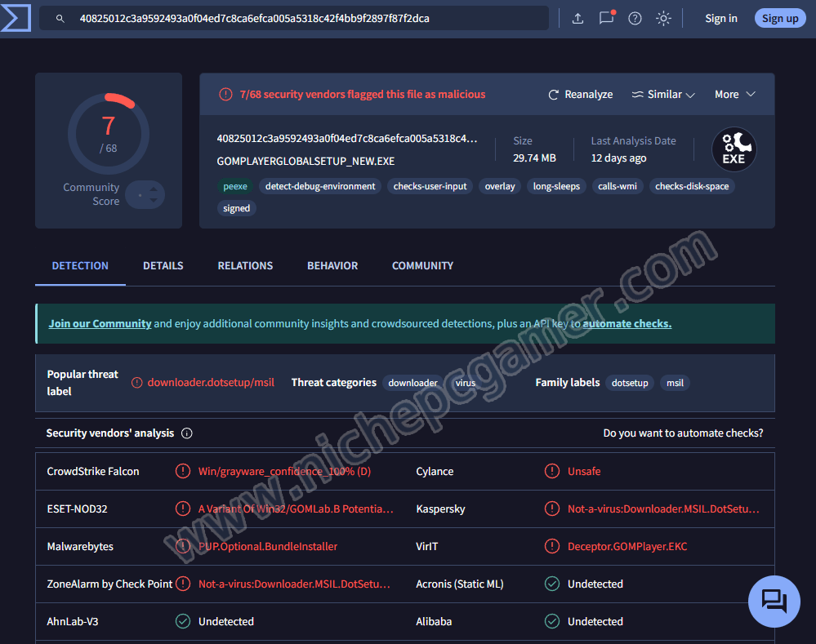This screenshot has width=816, height=644.
Task: Click the upload file icon
Action: (x=577, y=19)
